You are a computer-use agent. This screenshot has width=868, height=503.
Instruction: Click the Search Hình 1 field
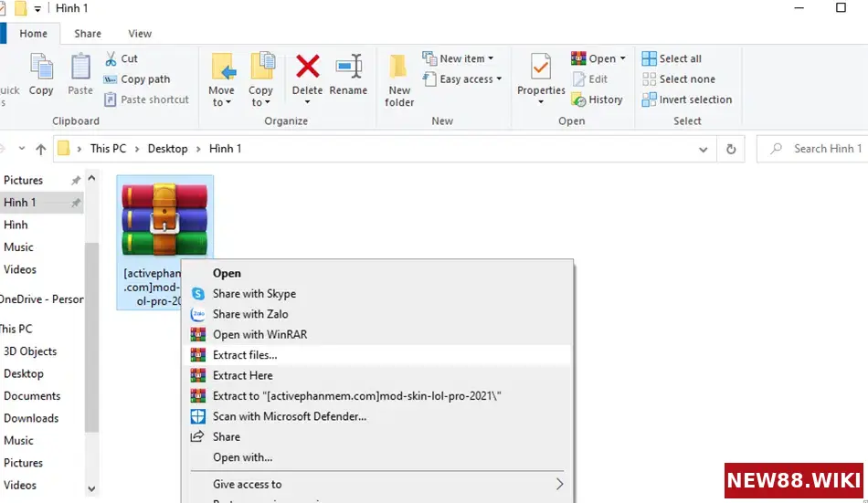coord(812,149)
